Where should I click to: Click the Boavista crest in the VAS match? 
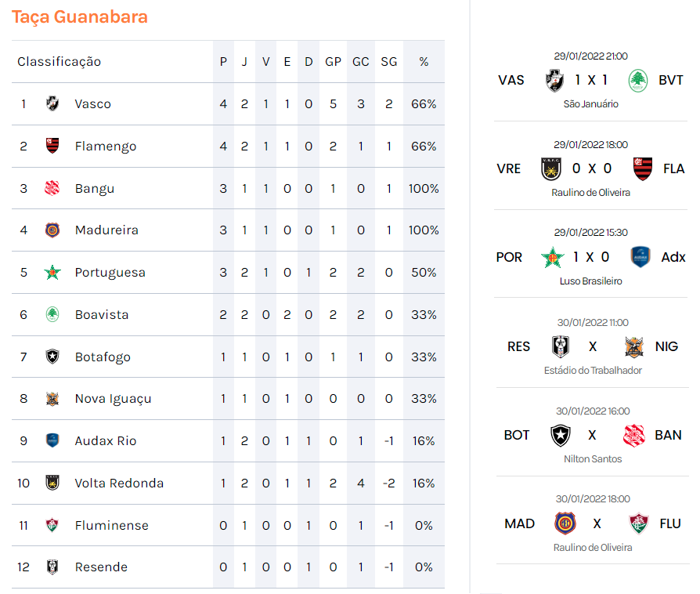[638, 80]
